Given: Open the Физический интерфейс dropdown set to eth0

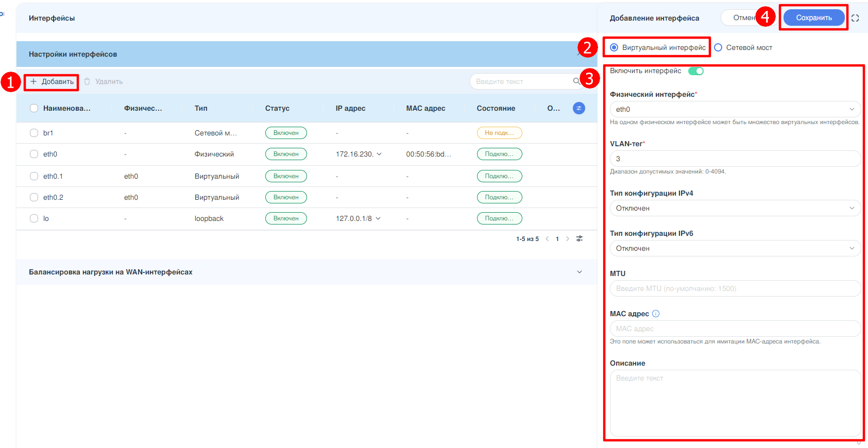Looking at the screenshot, I should pos(735,109).
